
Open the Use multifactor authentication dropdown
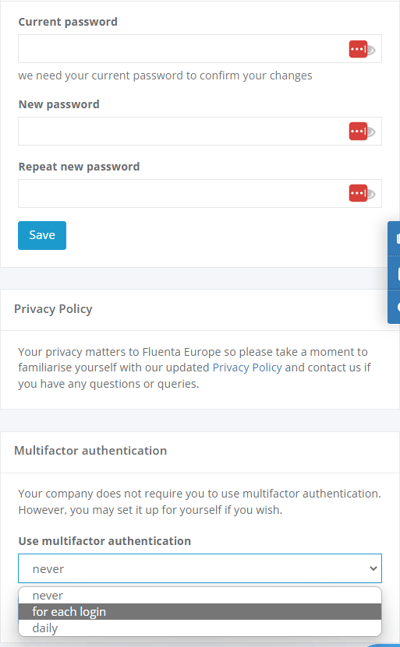point(200,568)
